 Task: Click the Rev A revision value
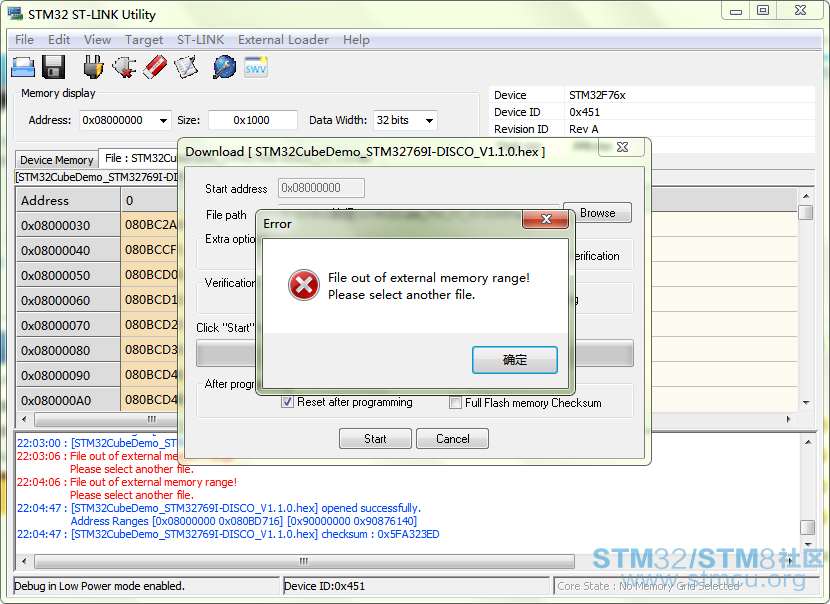pos(583,129)
